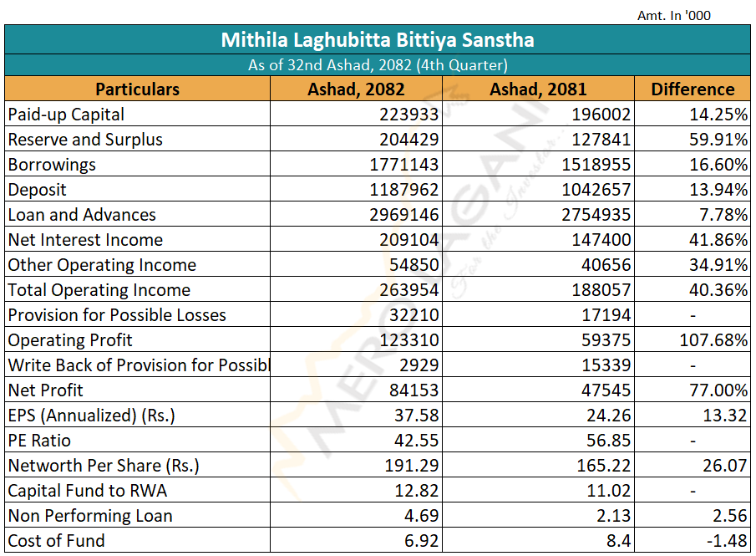Image resolution: width=756 pixels, height=556 pixels.
Task: Select the Non Performing Loan label
Action: coord(90,517)
